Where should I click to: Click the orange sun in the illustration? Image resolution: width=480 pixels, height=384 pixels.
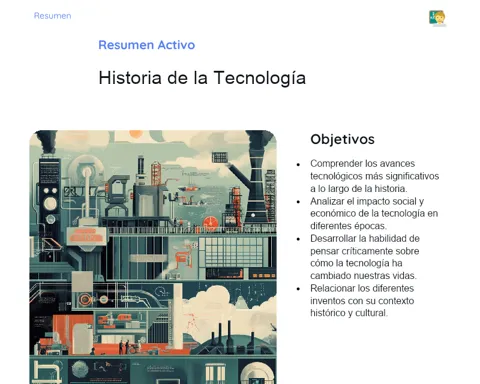(136, 134)
